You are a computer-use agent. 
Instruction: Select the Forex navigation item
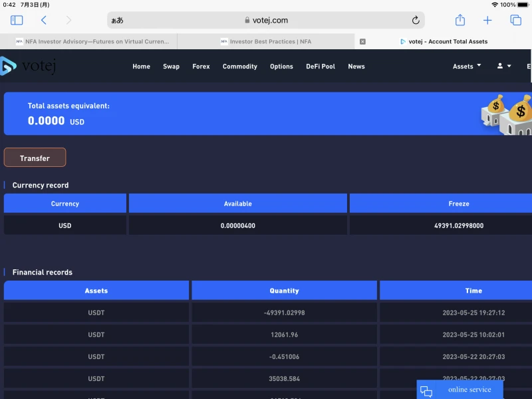[201, 66]
